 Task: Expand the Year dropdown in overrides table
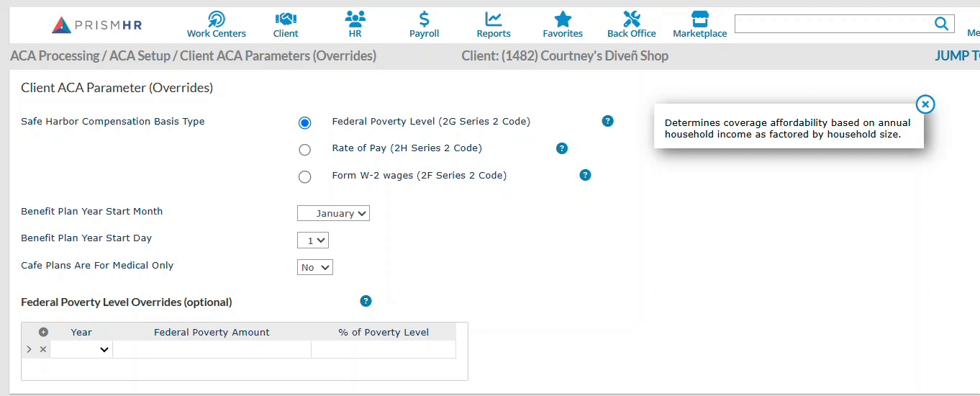click(81, 349)
